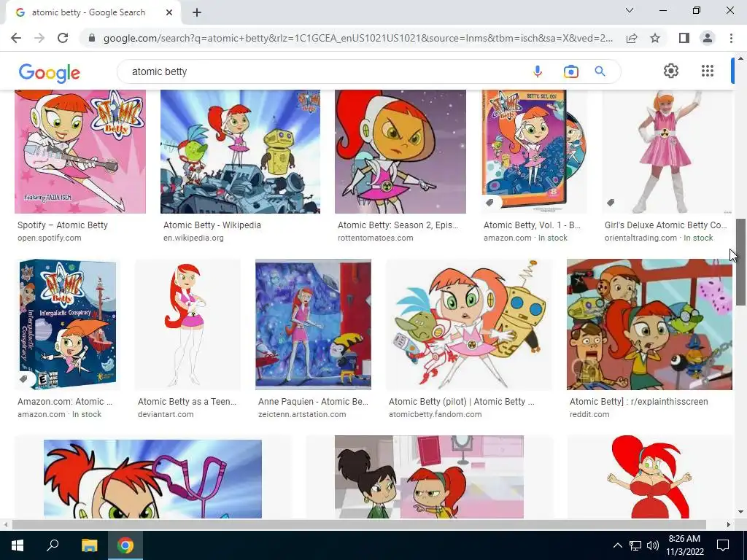Screen dimensions: 747x560
Task: Go to Google homepage logo
Action: pyautogui.click(x=50, y=73)
